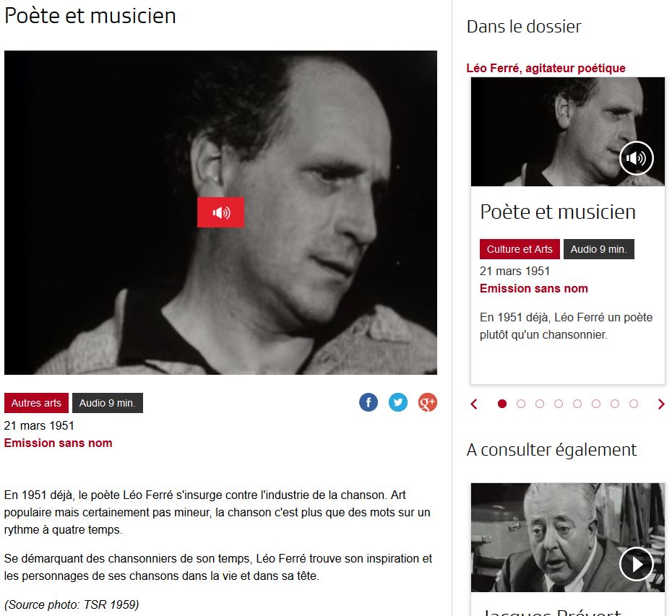672x616 pixels.
Task: Share the article on Twitter
Action: (x=397, y=402)
